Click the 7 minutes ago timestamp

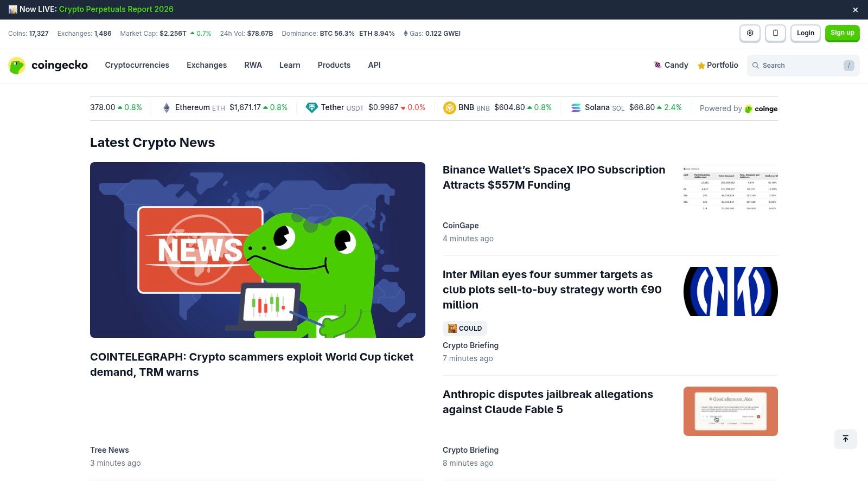point(468,358)
